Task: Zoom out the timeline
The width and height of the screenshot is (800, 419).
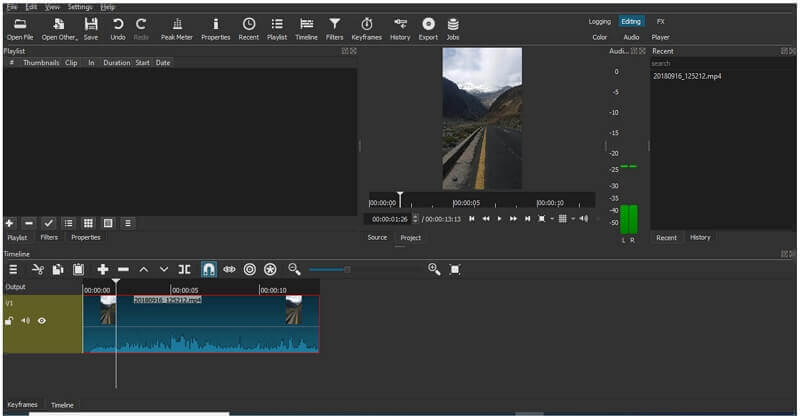Action: click(x=294, y=269)
